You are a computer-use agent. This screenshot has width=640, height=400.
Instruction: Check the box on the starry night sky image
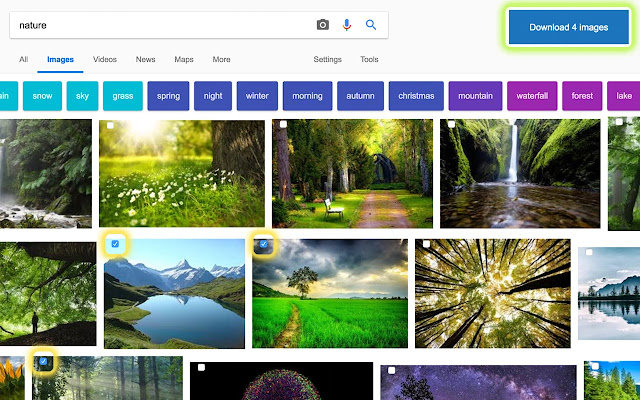pyautogui.click(x=391, y=371)
